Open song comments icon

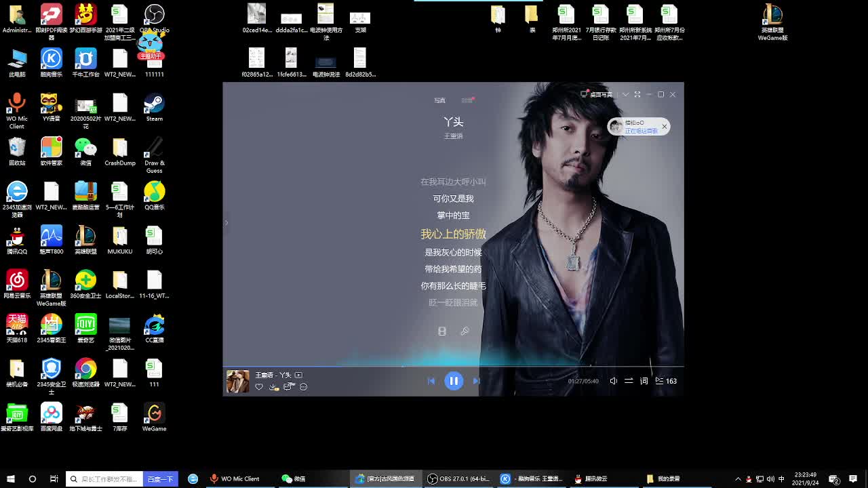pyautogui.click(x=288, y=386)
